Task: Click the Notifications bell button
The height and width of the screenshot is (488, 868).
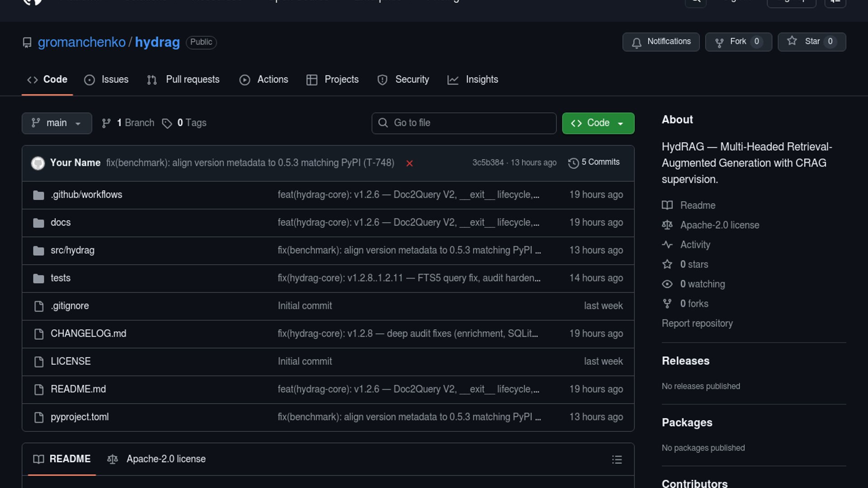Action: [x=660, y=42]
